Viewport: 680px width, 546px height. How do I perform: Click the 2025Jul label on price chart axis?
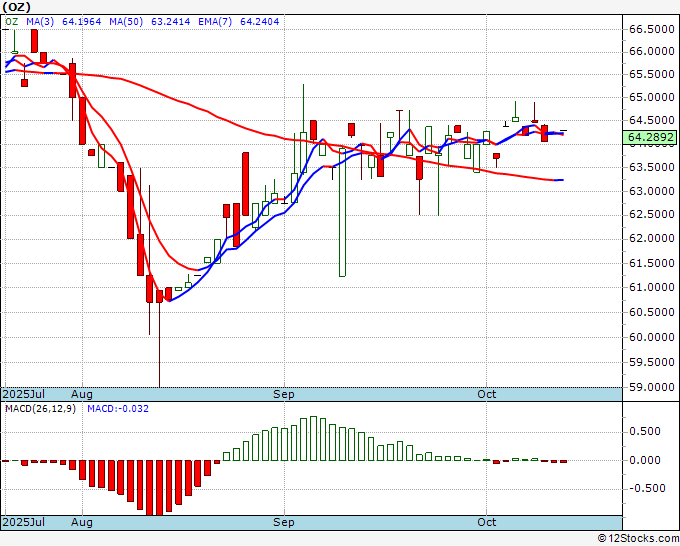click(x=24, y=394)
